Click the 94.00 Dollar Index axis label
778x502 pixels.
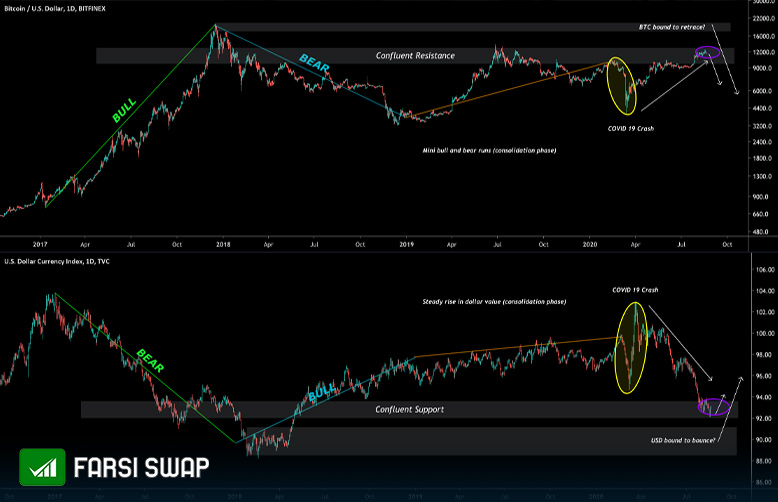(x=766, y=397)
